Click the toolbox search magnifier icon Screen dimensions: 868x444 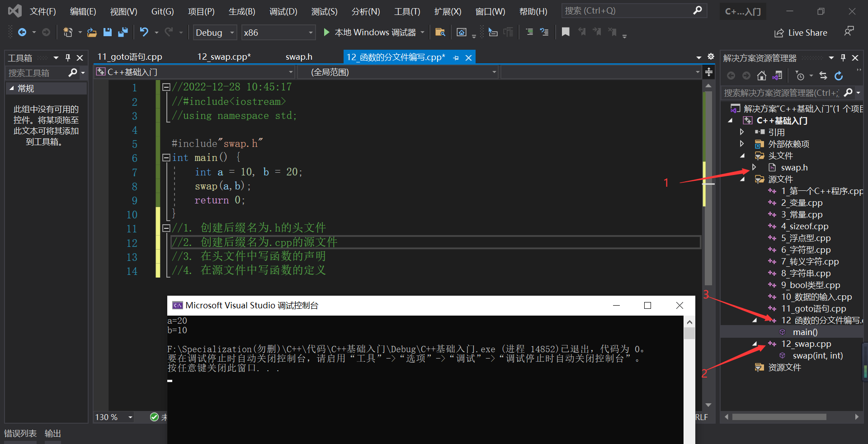(72, 72)
